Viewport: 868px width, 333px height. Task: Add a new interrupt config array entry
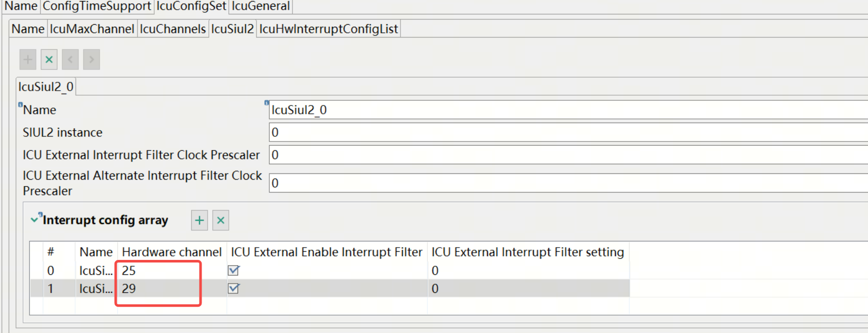coord(199,220)
